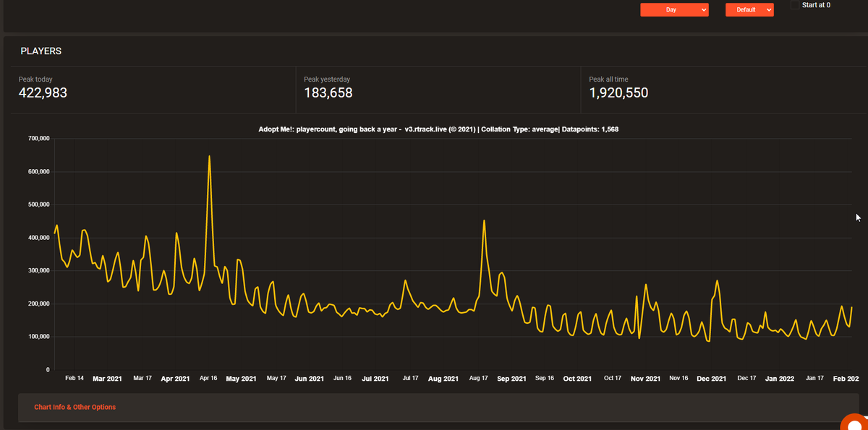868x430 pixels.
Task: Click the Aug 2021 x-axis label
Action: click(443, 379)
